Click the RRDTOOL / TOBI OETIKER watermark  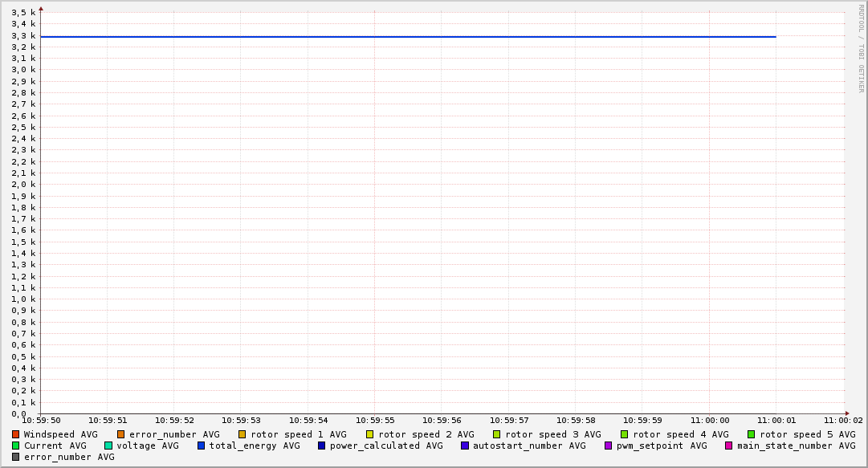(861, 48)
